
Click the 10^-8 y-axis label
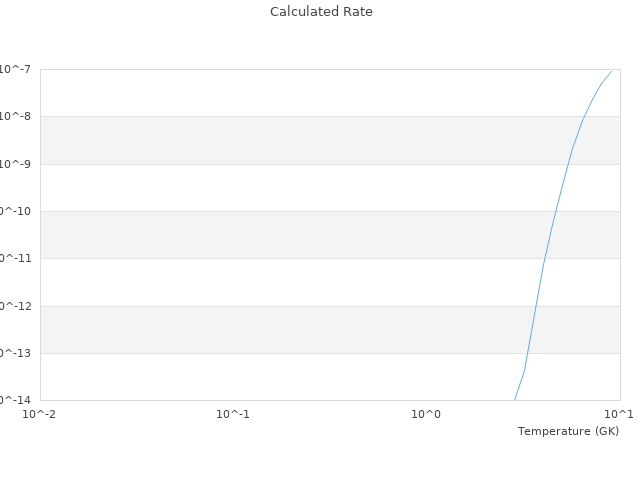pyautogui.click(x=16, y=116)
